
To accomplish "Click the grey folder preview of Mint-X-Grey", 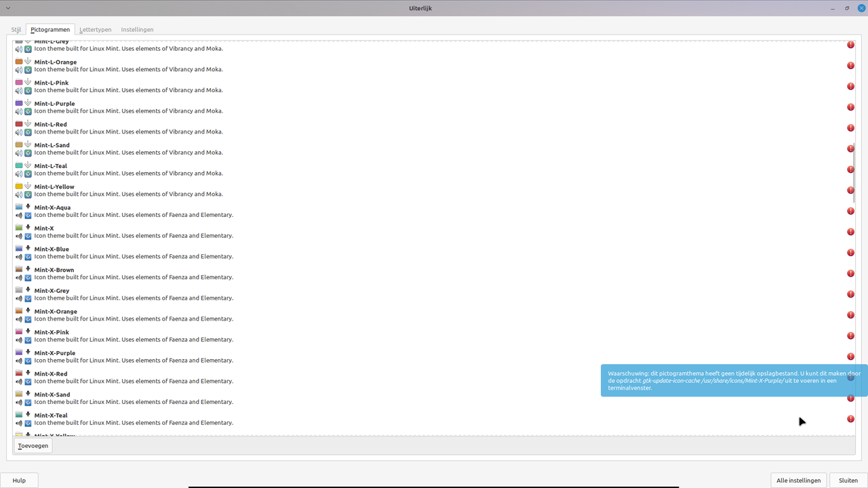I will click(19, 290).
